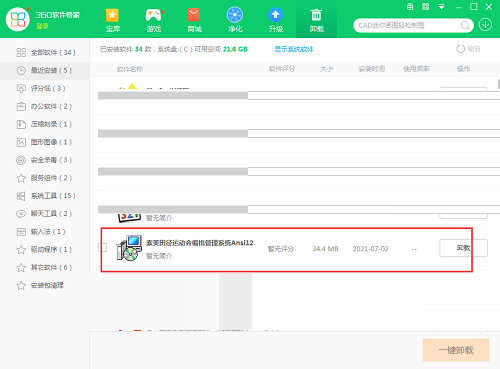Sort list by 大小 column header
Image resolution: width=500 pixels, height=369 pixels.
(326, 69)
